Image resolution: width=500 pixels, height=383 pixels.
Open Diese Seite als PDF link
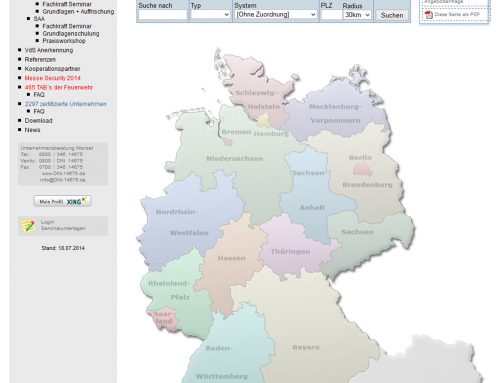(x=457, y=14)
